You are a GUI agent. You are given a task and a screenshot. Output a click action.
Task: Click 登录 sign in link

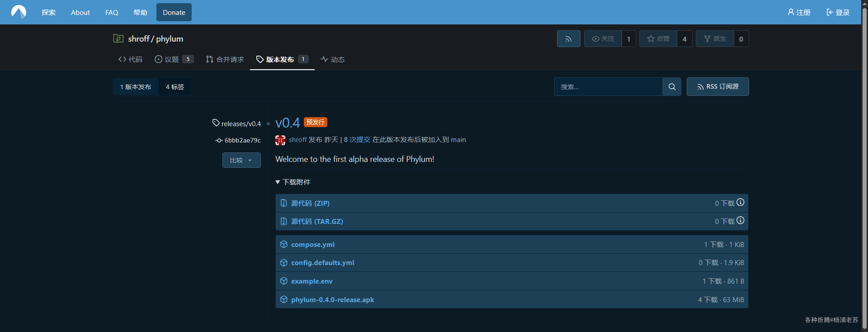pyautogui.click(x=838, y=12)
